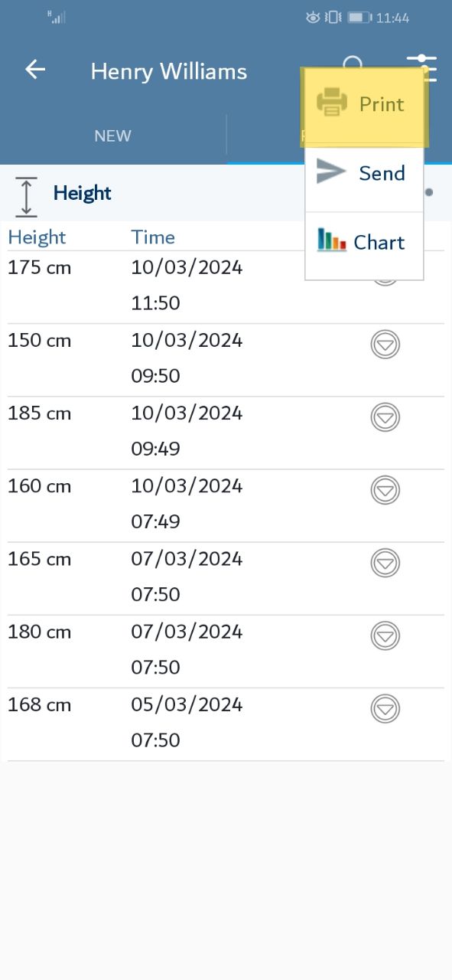Tap the back arrow icon
This screenshot has width=452, height=980.
pos(35,70)
